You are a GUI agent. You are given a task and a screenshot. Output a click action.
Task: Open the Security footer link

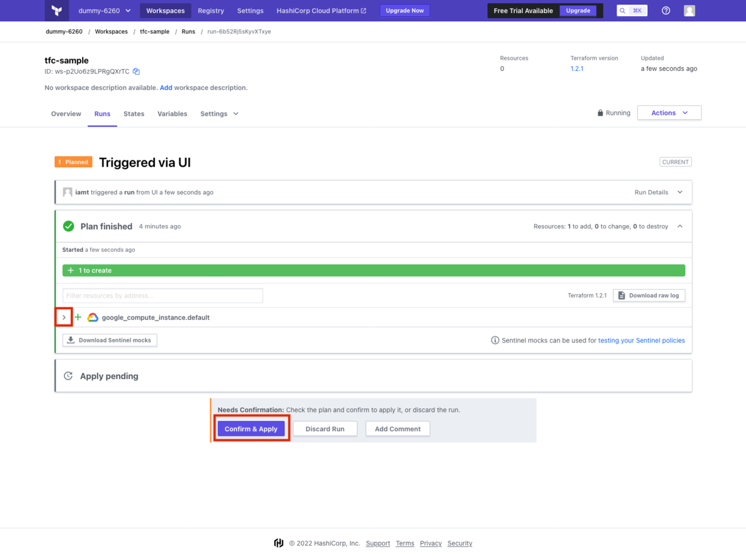pyautogui.click(x=460, y=543)
